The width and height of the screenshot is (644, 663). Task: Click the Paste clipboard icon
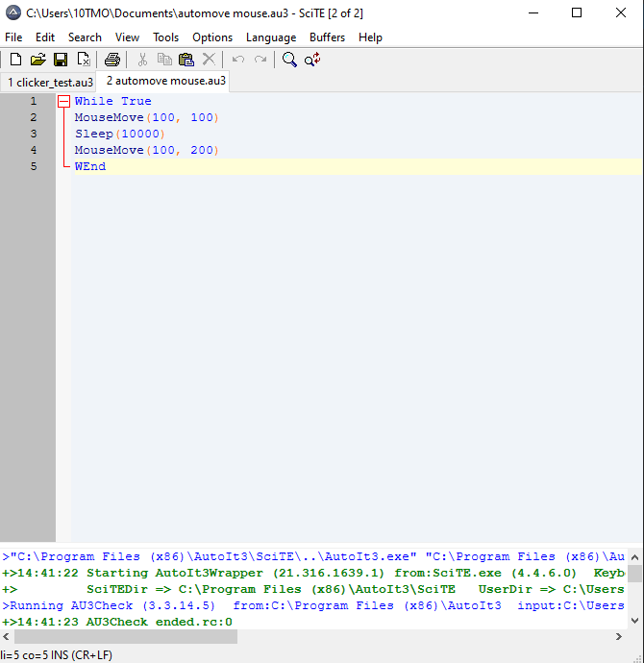(x=186, y=60)
